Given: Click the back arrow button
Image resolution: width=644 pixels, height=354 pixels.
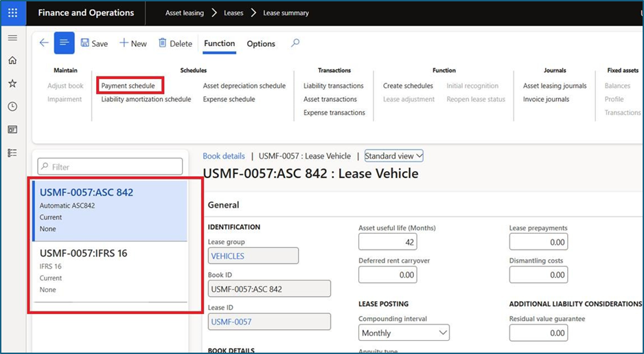Looking at the screenshot, I should (44, 43).
